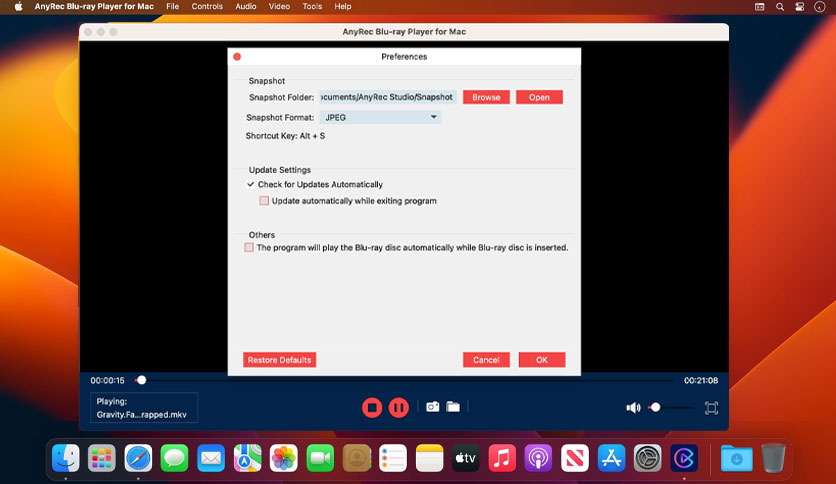The width and height of the screenshot is (836, 484).
Task: Open Apple TV from the Dock
Action: 465,458
